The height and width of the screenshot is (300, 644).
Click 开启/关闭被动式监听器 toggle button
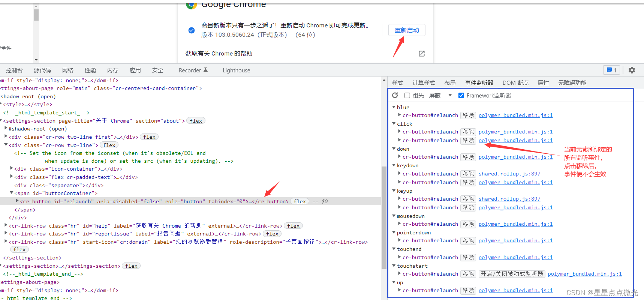512,274
